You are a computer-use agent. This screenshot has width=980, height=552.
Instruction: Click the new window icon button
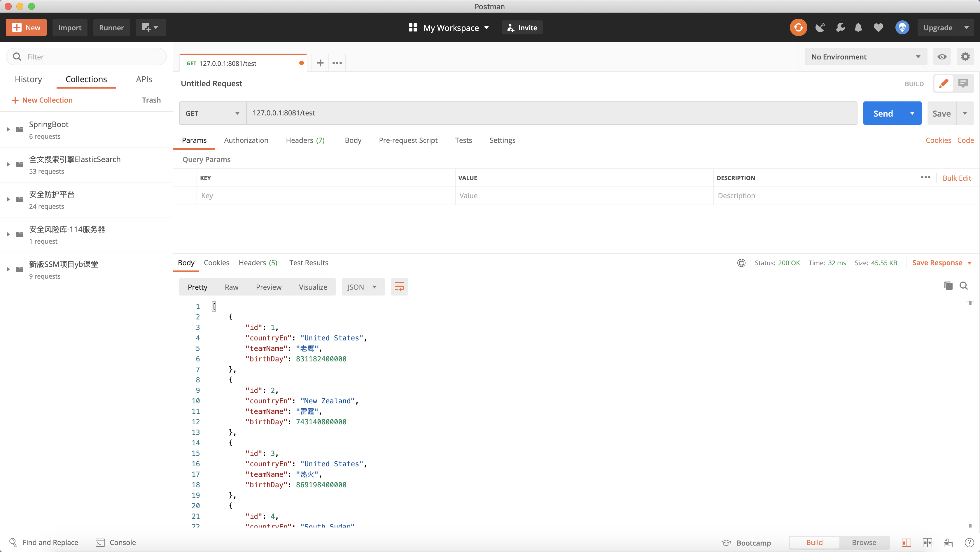click(151, 28)
